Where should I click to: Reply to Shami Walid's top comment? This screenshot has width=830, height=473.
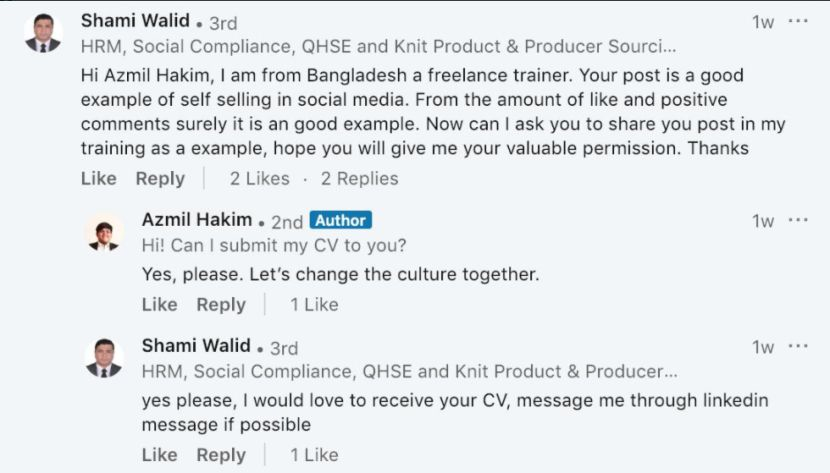(x=160, y=179)
